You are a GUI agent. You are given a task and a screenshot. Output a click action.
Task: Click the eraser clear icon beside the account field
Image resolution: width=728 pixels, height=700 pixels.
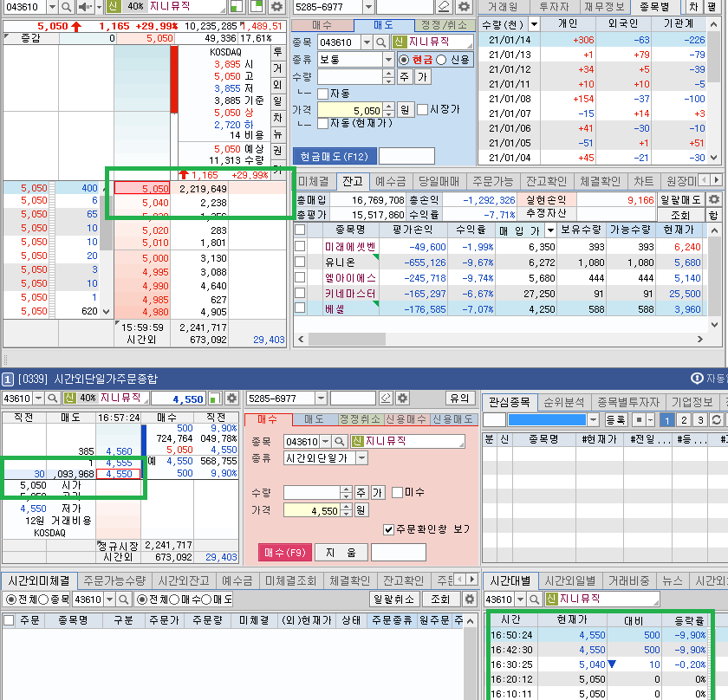point(444,7)
